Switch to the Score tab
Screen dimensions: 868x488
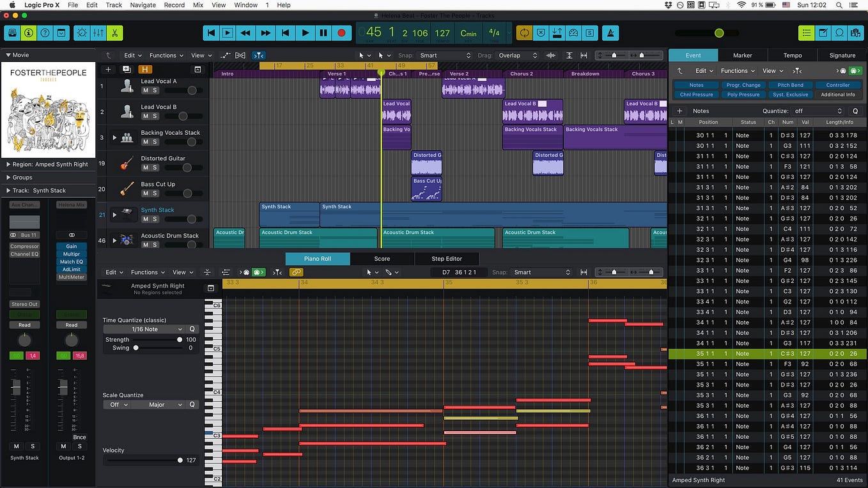(x=382, y=259)
